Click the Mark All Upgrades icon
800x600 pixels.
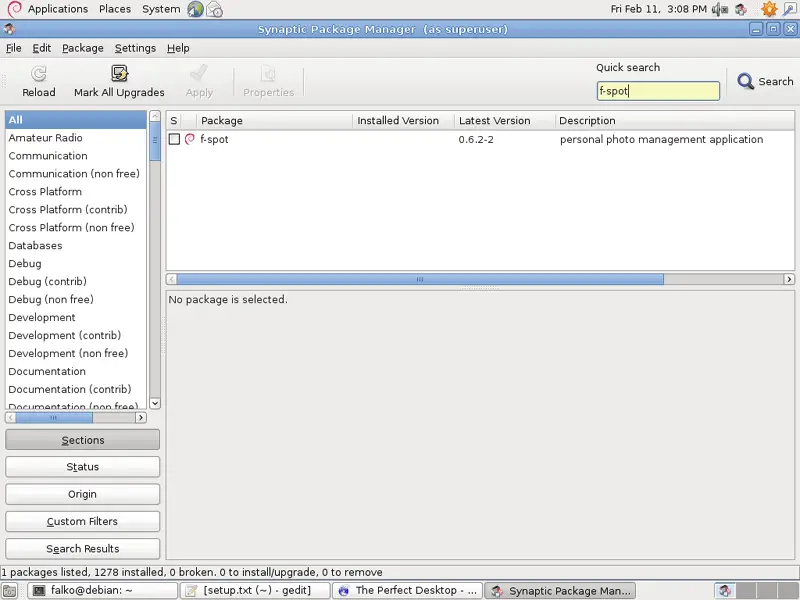119,74
